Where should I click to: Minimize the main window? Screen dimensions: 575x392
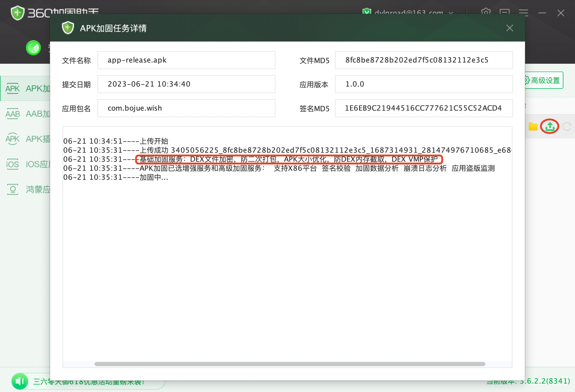[x=542, y=13]
